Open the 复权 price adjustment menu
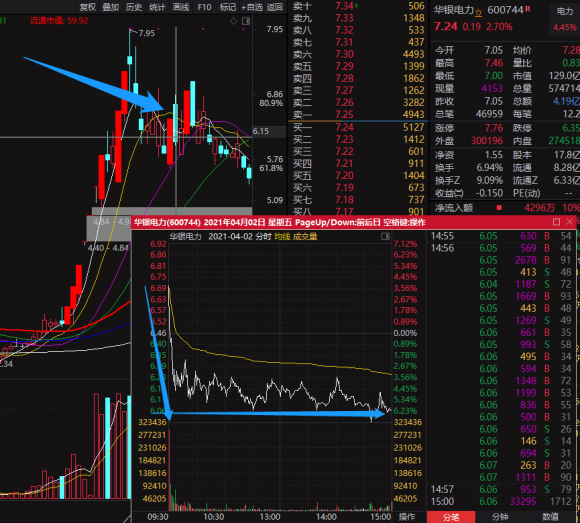 [x=88, y=7]
